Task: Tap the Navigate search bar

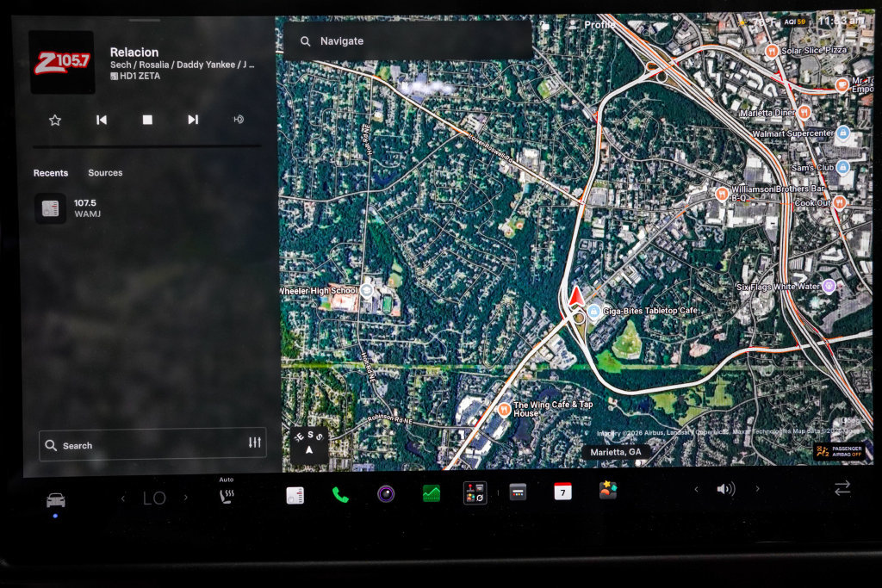Action: [x=408, y=41]
